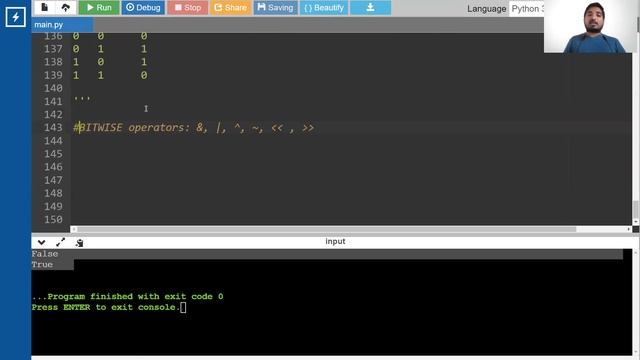Screen dimensions: 640x360
Task: Click the horizontal scrollbar of the editor
Action: [x=327, y=229]
